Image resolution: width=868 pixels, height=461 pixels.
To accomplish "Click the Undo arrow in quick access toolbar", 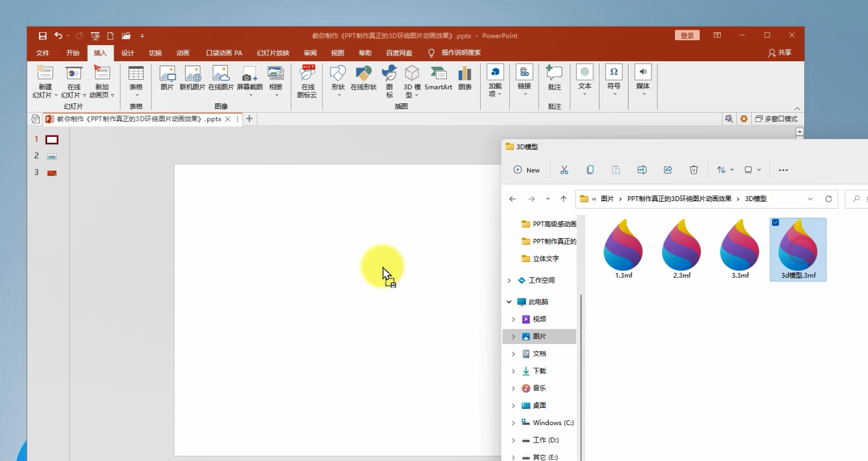I will coord(58,36).
